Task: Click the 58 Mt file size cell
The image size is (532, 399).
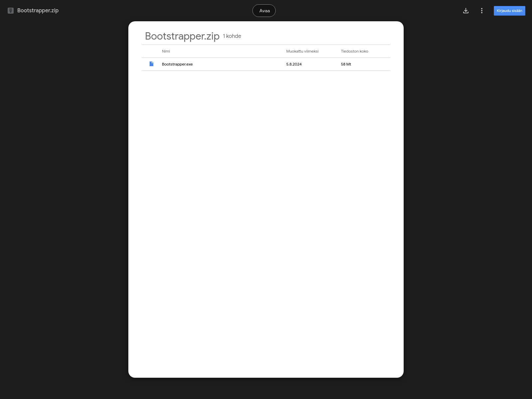Action: pos(346,64)
